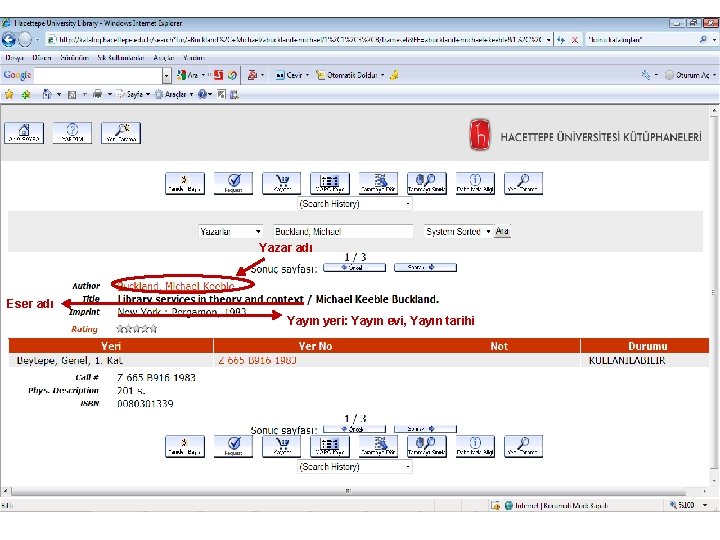Screen dimensions: 720x540
Task: Click the browser Forward arrow button
Action: pyautogui.click(x=25, y=40)
